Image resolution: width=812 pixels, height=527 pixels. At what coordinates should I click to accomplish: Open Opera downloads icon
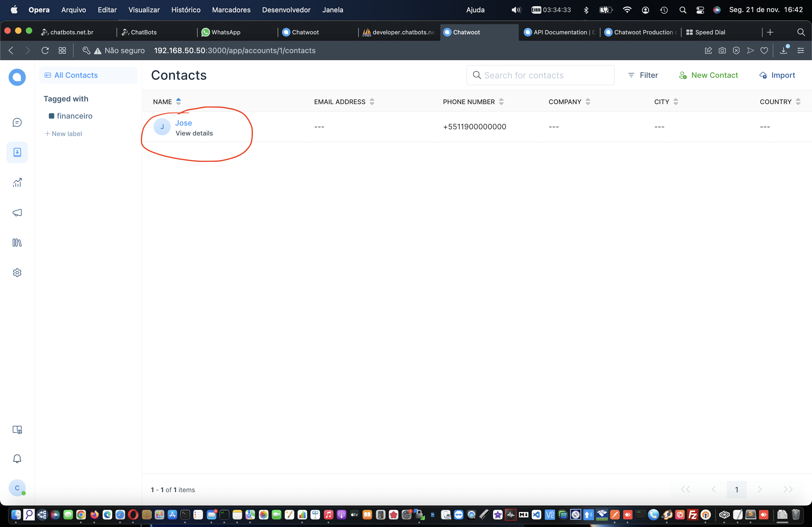tap(784, 50)
